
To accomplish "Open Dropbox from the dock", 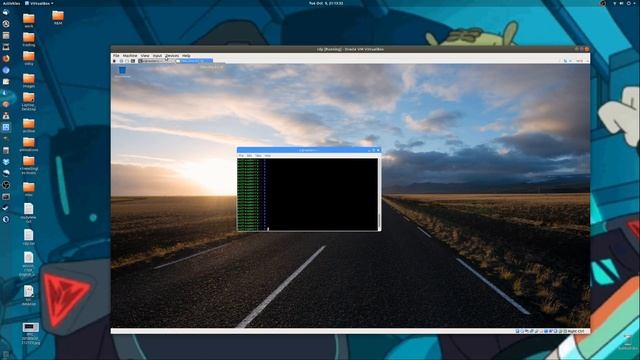I will (x=6, y=162).
